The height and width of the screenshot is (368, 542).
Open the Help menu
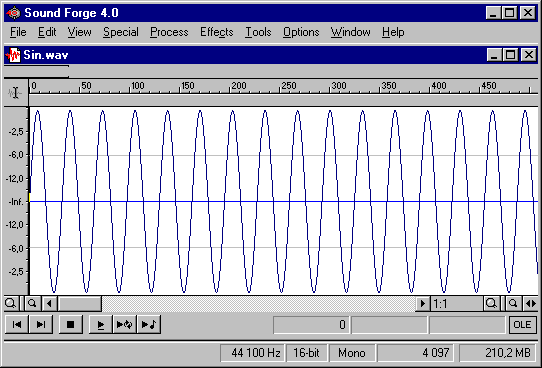[x=393, y=32]
